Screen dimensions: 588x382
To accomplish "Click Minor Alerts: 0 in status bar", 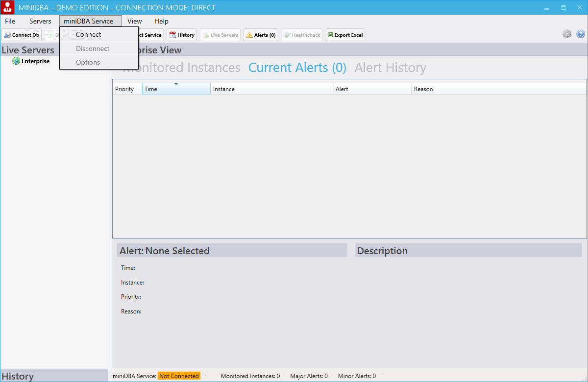I will click(357, 376).
